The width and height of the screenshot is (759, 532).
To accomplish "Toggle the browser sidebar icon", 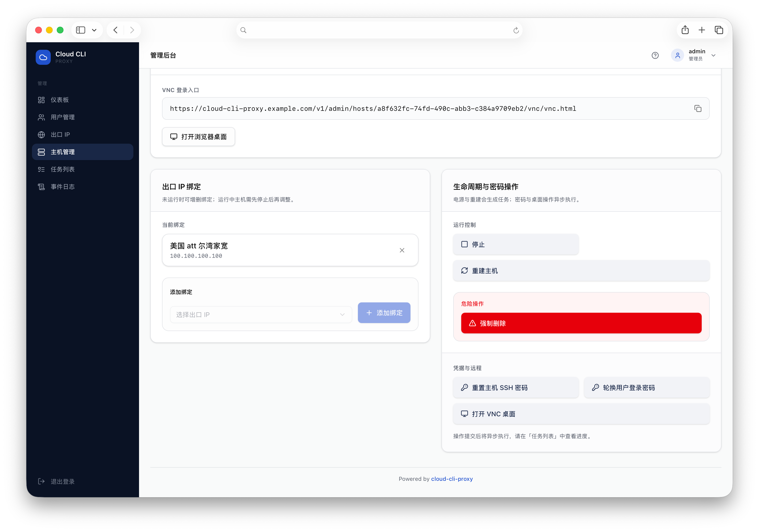I will click(81, 30).
